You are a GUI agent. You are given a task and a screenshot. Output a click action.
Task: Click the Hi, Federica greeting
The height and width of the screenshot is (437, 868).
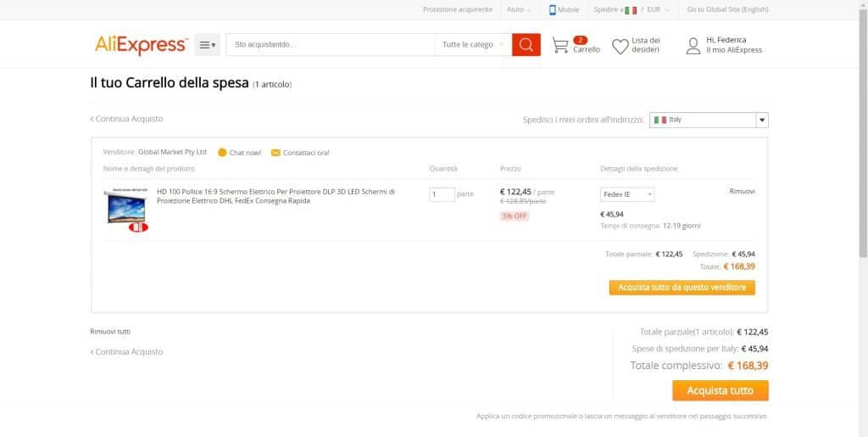click(726, 40)
